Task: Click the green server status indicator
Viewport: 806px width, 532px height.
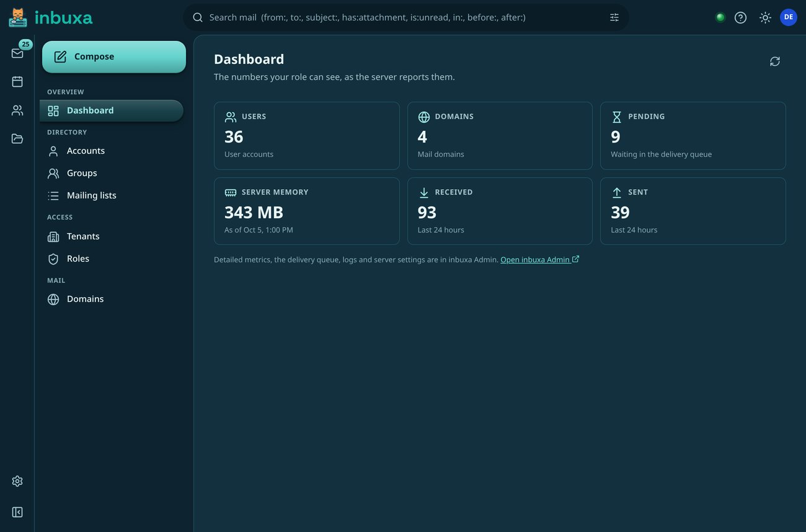Action: click(720, 17)
